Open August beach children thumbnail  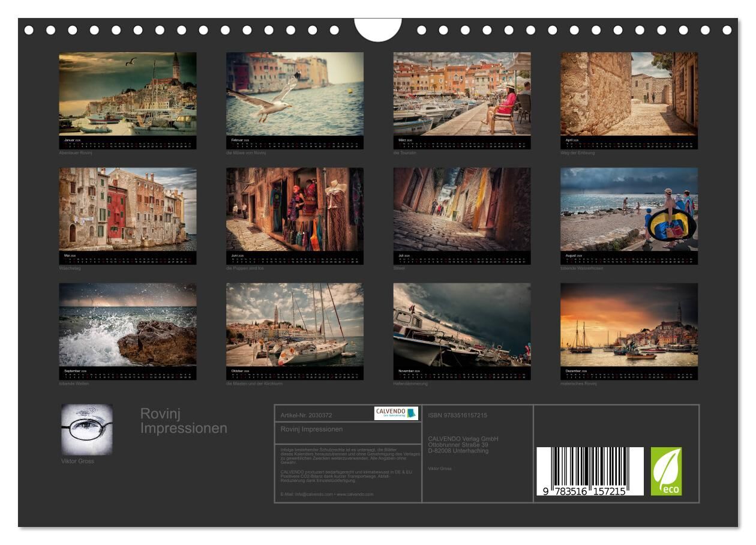point(629,209)
